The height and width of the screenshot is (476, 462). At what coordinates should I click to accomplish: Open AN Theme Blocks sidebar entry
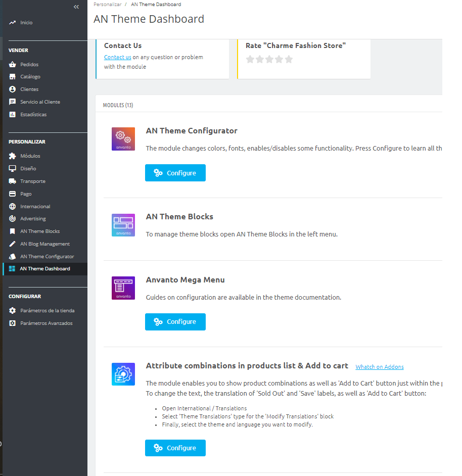coord(40,231)
